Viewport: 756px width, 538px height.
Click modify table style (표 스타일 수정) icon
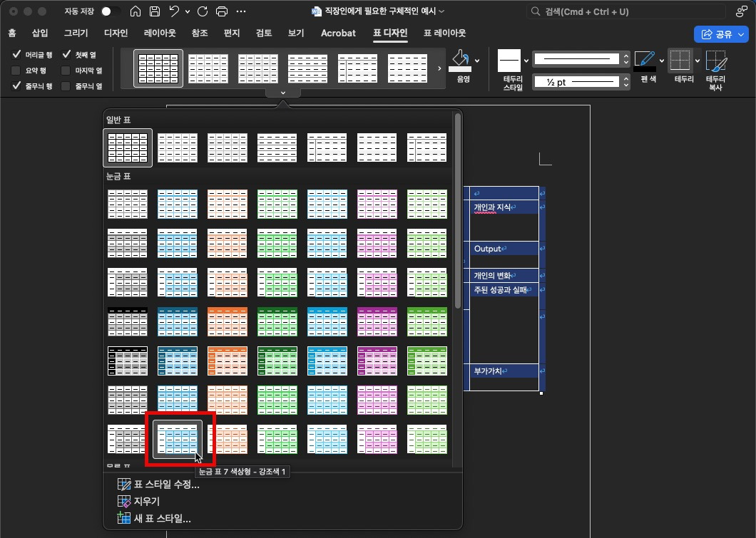(x=124, y=484)
